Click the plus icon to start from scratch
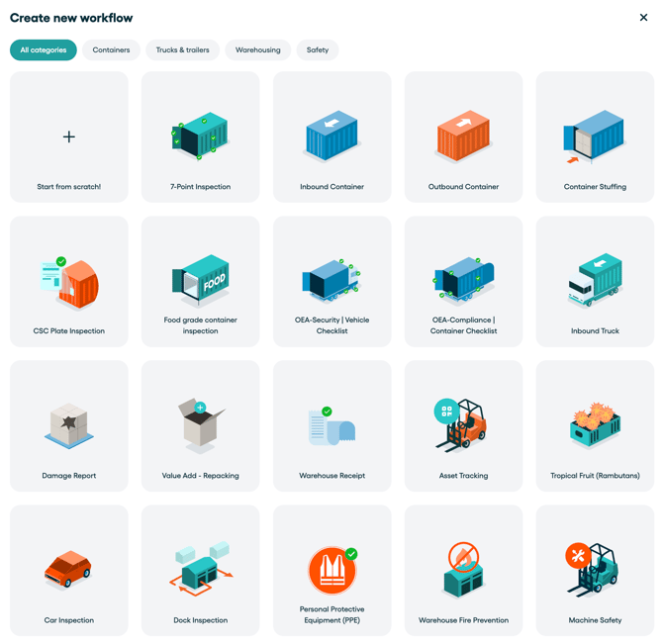Image resolution: width=663 pixels, height=644 pixels. coord(69,138)
